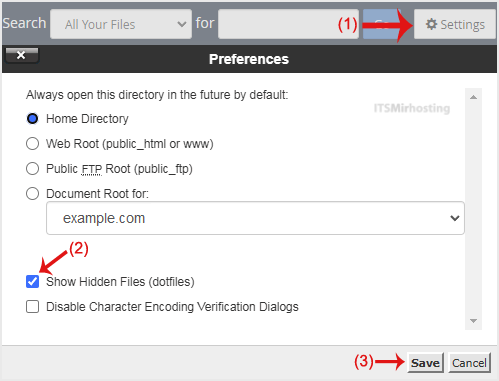The height and width of the screenshot is (381, 499).
Task: Click the scrollbar down arrow
Action: 473,321
